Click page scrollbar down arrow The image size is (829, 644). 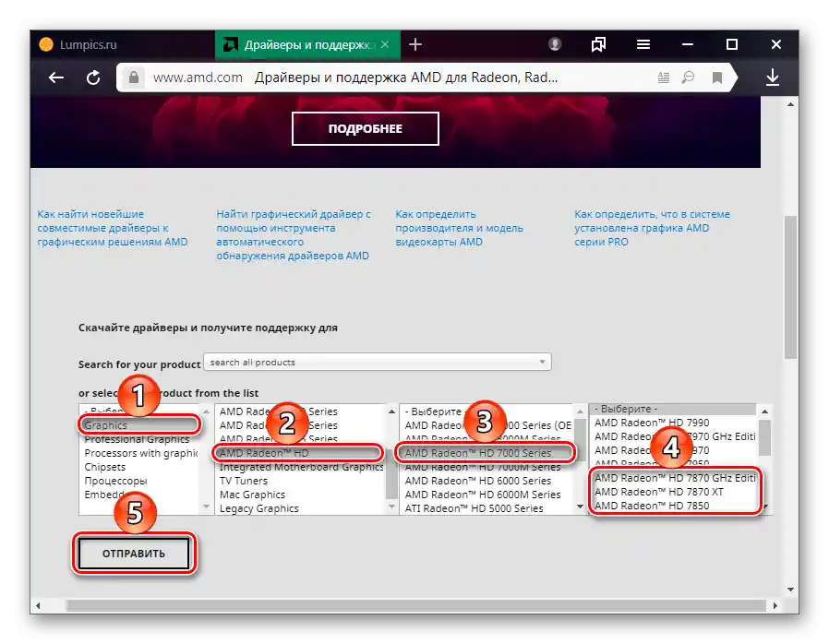click(x=790, y=590)
